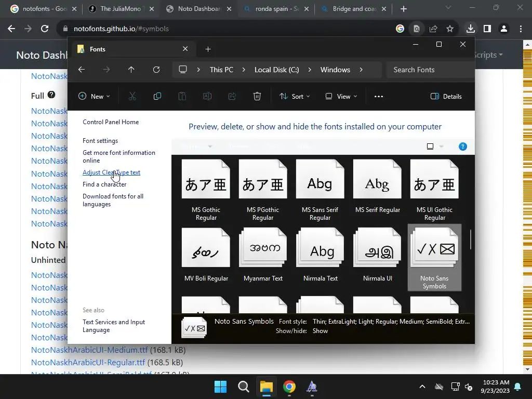The width and height of the screenshot is (532, 399).
Task: Click Download fonts for all languages
Action: click(113, 200)
